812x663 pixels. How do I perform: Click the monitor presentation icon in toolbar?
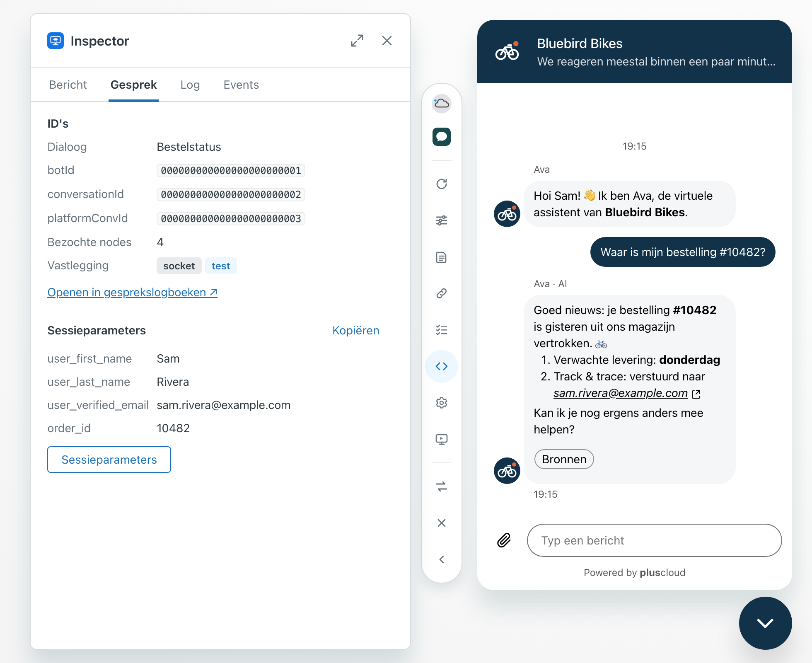click(442, 439)
